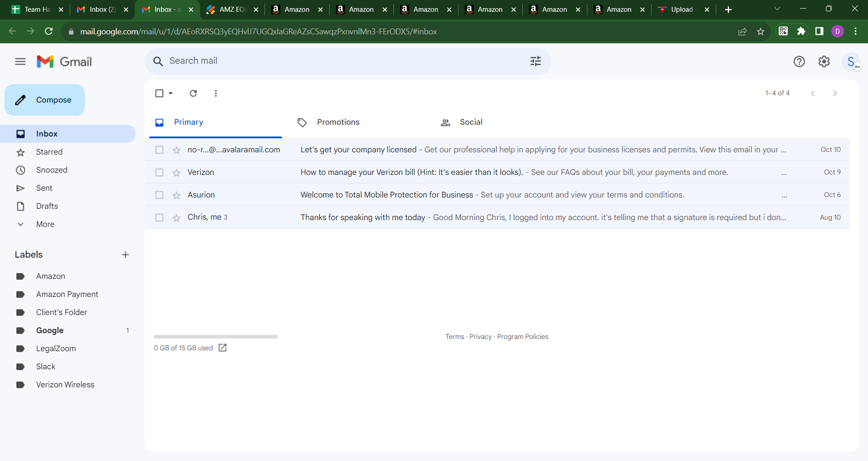Create a new label with plus icon
The image size is (868, 461).
coord(125,255)
